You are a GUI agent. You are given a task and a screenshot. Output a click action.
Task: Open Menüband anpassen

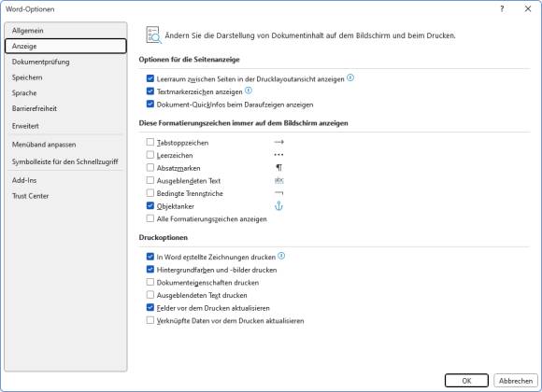65,145
